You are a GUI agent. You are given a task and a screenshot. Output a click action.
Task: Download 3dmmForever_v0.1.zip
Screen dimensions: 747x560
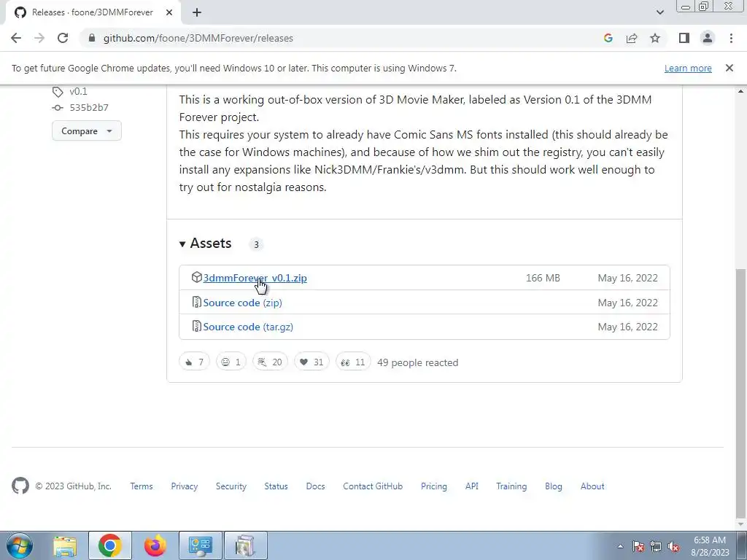tap(255, 278)
